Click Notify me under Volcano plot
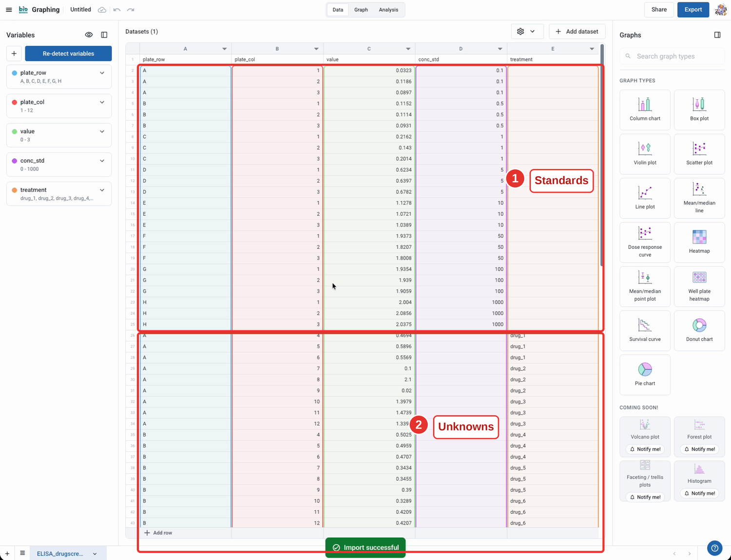The height and width of the screenshot is (560, 731). 645,449
